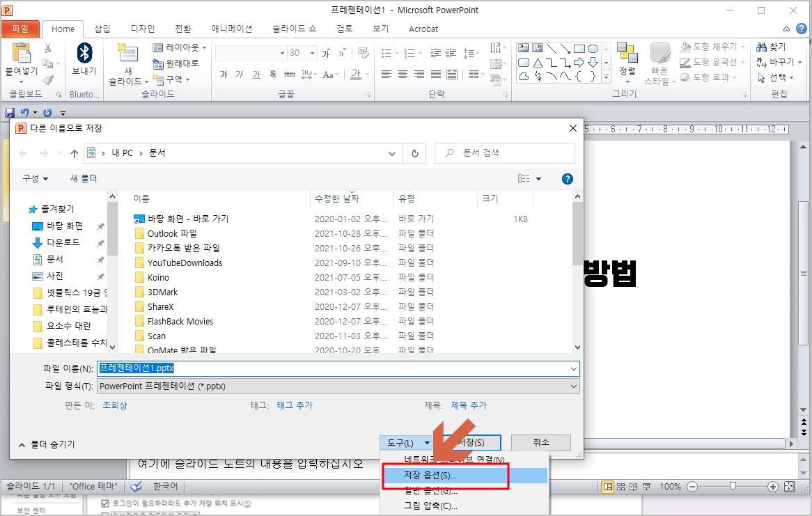Click the Add Tag link
The height and width of the screenshot is (516, 812).
295,405
